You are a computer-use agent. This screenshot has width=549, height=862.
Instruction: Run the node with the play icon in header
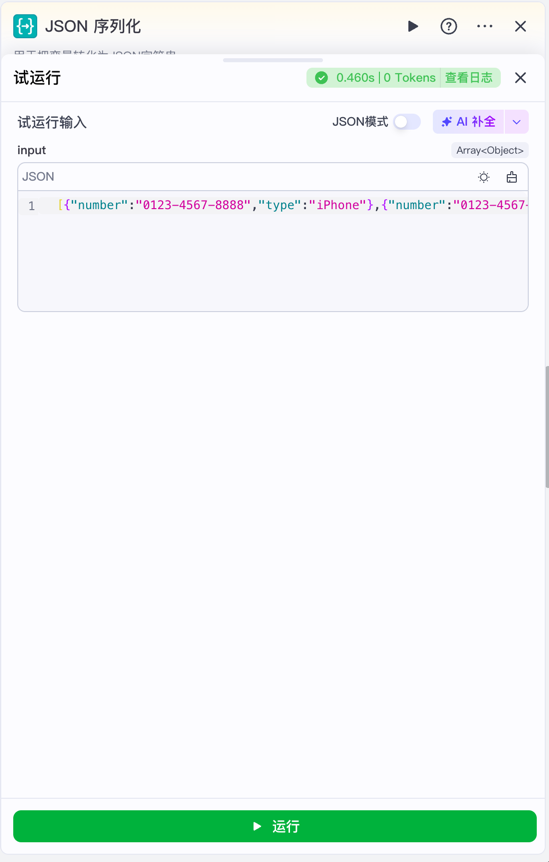[x=413, y=26]
